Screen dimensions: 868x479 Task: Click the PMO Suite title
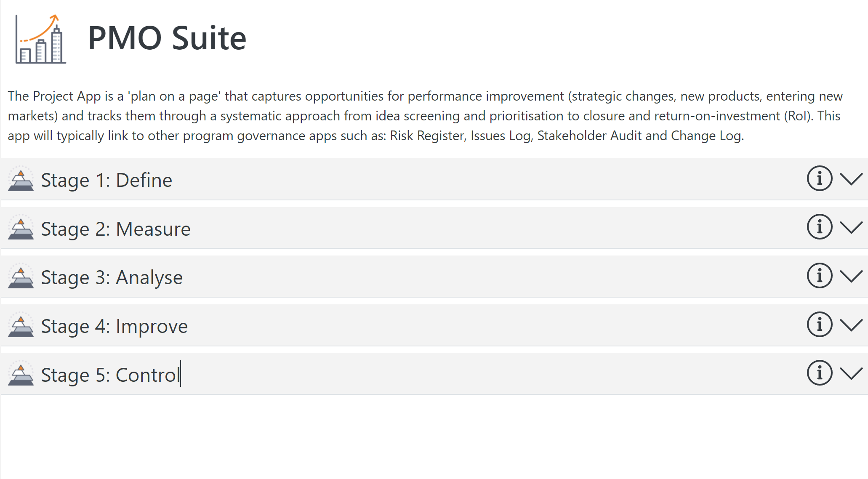(167, 38)
